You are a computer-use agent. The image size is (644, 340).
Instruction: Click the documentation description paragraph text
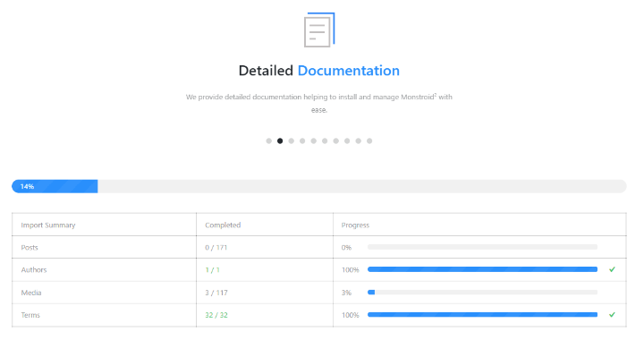(319, 103)
